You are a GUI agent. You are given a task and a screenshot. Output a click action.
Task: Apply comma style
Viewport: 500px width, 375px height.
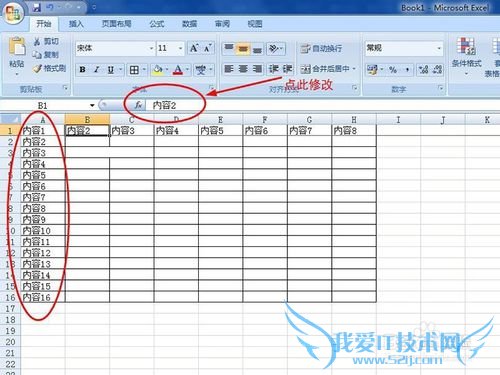pos(407,70)
